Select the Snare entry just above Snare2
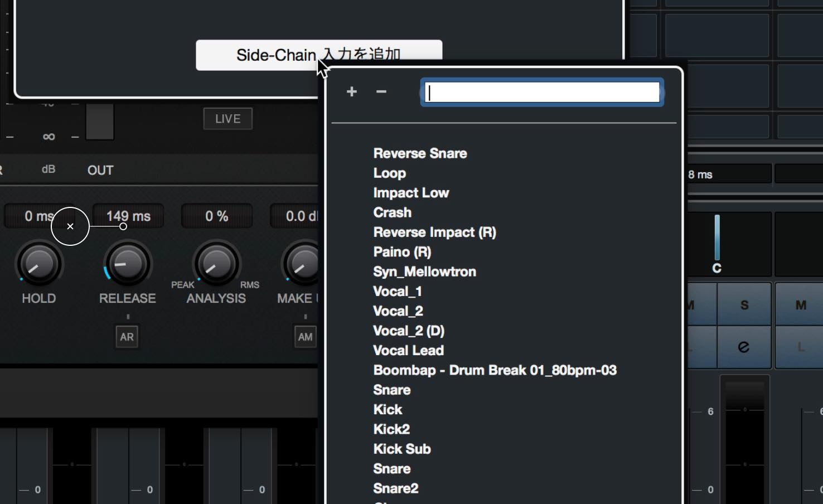 point(391,469)
